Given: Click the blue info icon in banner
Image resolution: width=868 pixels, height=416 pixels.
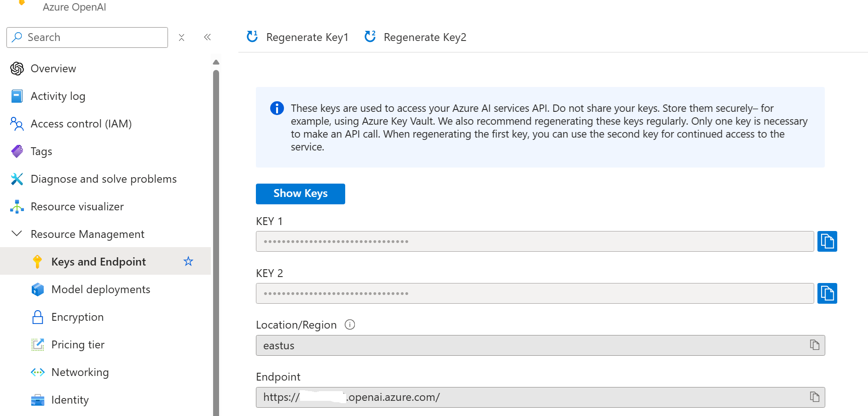Looking at the screenshot, I should tap(277, 108).
